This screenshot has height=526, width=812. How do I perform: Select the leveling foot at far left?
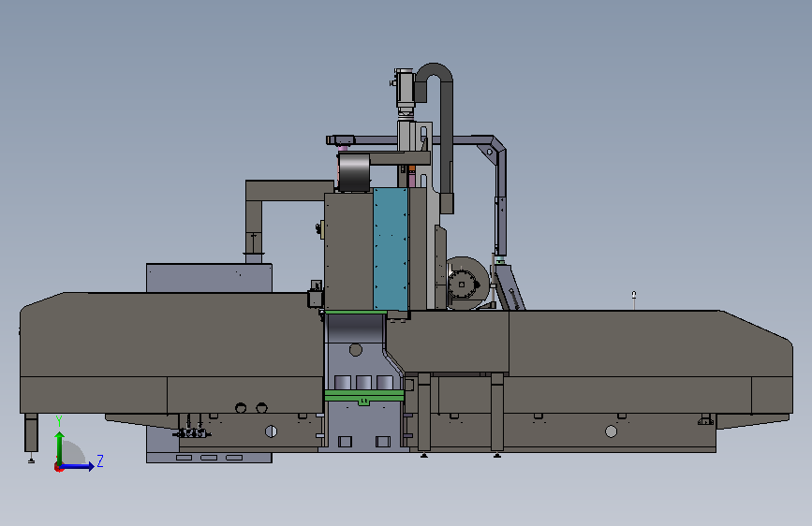point(31,437)
